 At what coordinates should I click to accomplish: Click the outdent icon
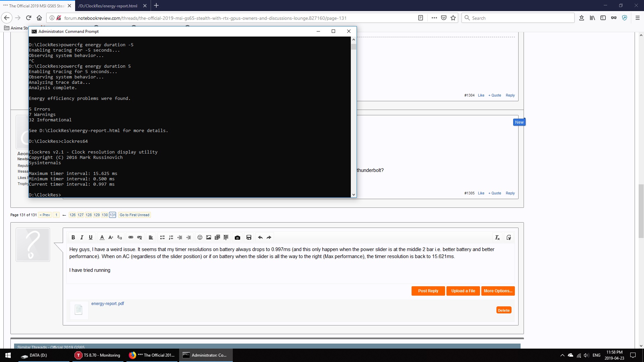180,237
